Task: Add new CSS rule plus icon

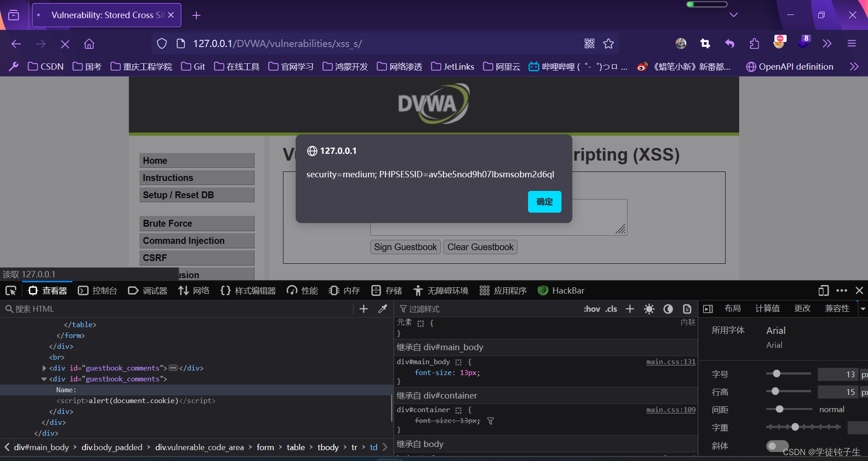Action: pos(630,309)
